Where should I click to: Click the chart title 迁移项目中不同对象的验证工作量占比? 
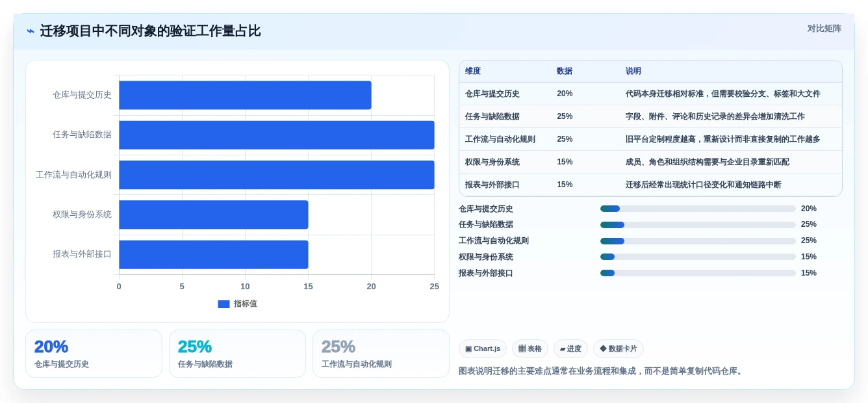(150, 31)
